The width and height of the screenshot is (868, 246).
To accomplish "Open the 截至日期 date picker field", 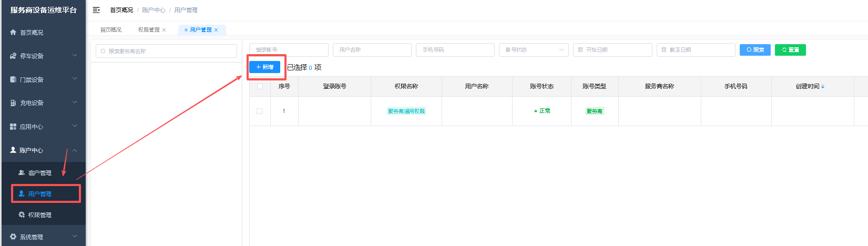I will click(x=696, y=49).
